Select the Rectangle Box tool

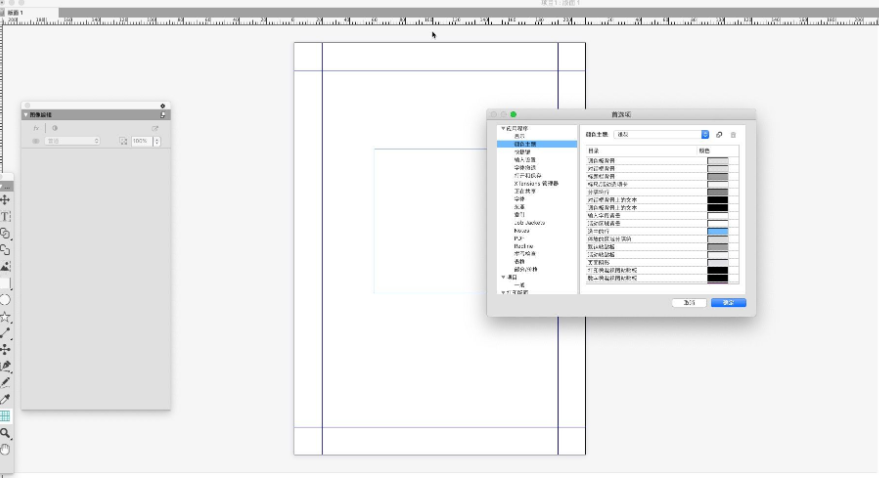[x=6, y=283]
